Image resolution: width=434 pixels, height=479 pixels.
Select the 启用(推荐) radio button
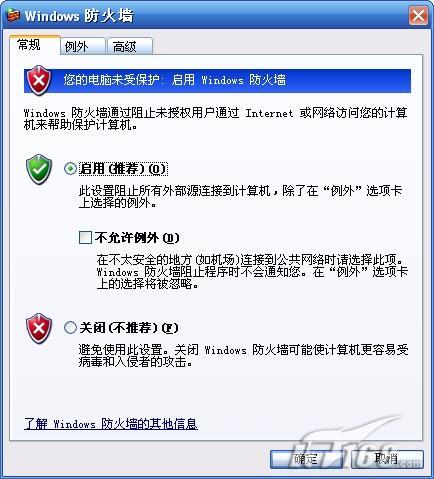click(70, 169)
